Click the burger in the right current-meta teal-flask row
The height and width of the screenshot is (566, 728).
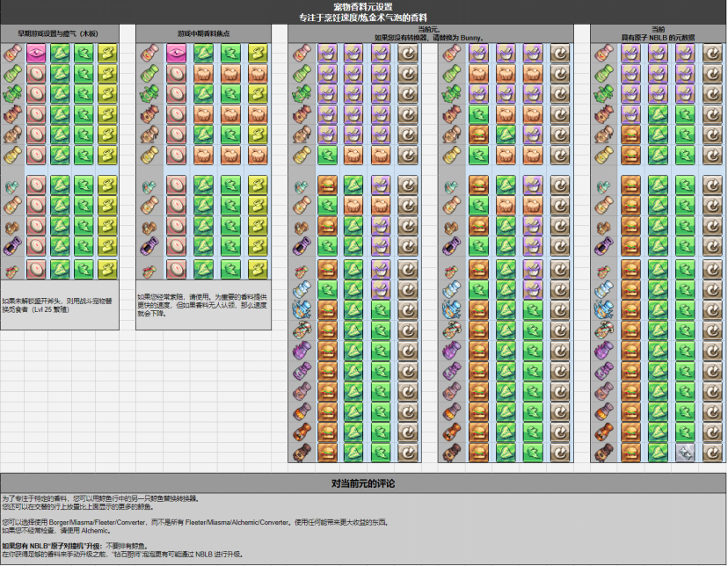pyautogui.click(x=478, y=185)
